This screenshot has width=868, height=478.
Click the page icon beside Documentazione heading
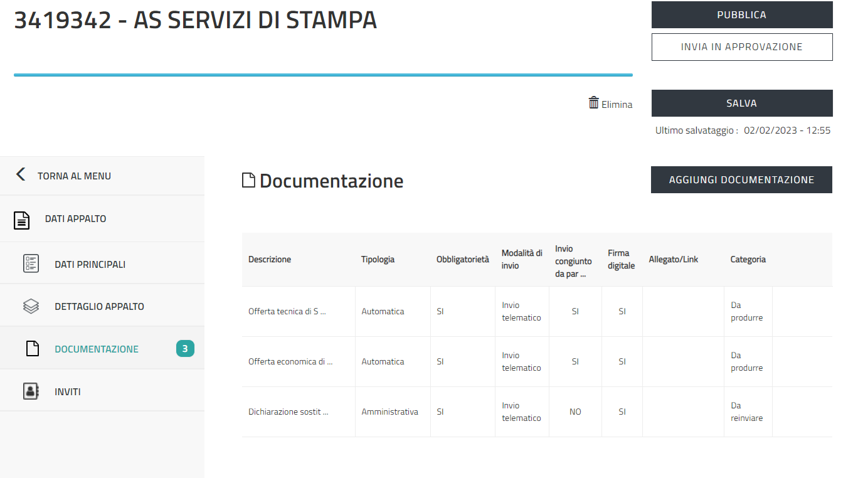click(249, 181)
